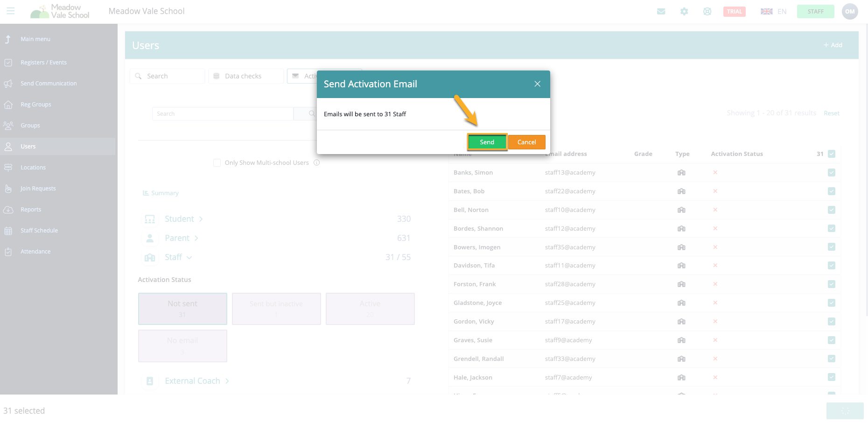868x423 pixels.
Task: Open the Reg Groups house icon
Action: click(9, 104)
